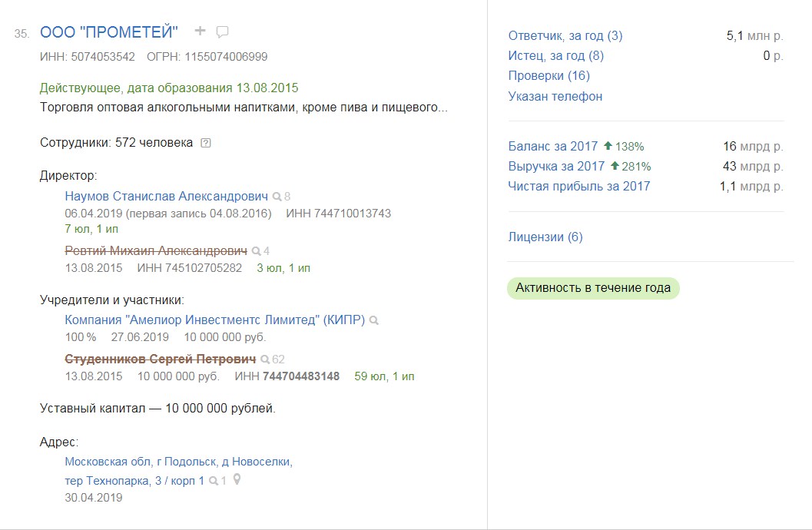Search by director Наумов using the magnifier icon
The image size is (812, 530).
click(x=277, y=197)
